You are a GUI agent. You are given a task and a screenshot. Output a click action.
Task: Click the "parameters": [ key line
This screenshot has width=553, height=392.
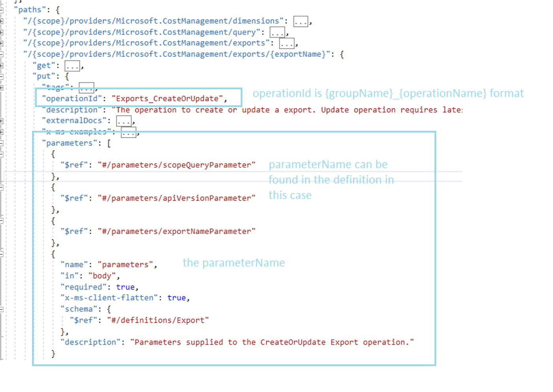click(x=77, y=143)
